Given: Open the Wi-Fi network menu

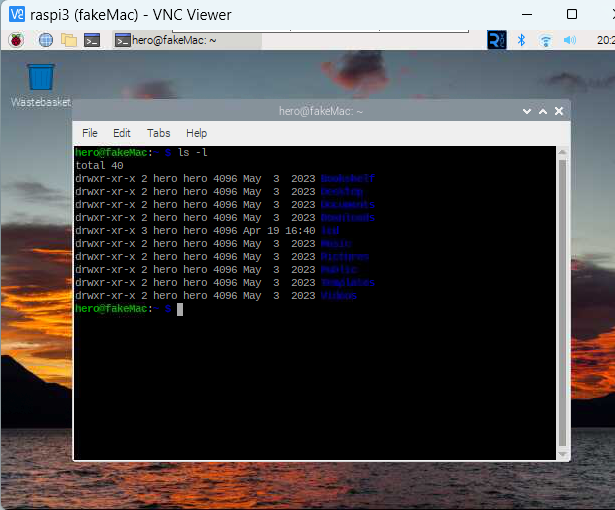Looking at the screenshot, I should (x=546, y=40).
